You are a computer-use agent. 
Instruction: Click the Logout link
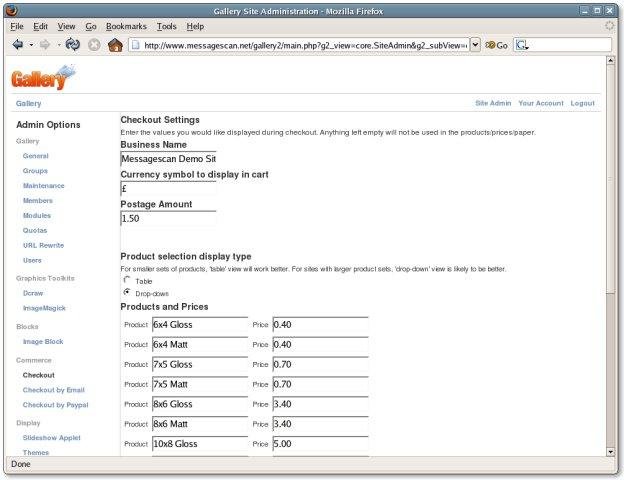pos(582,103)
